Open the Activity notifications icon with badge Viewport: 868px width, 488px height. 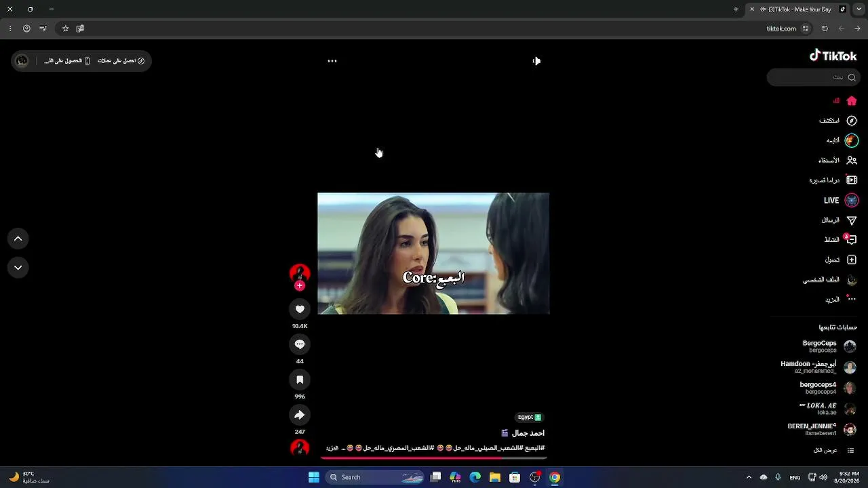point(851,239)
